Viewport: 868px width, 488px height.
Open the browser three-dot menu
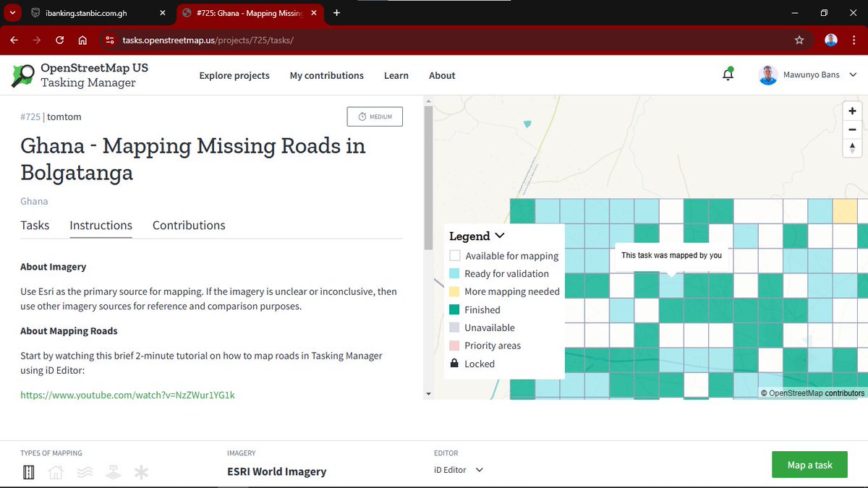(x=854, y=40)
